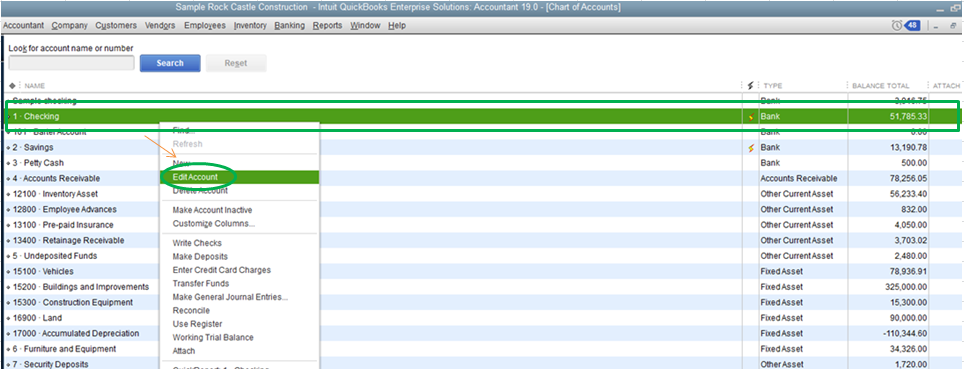Select 13100 · Pre-paid Insurance row
This screenshot has width=964, height=369.
click(x=482, y=225)
